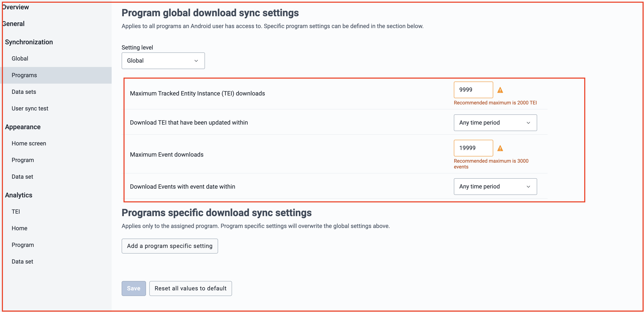The width and height of the screenshot is (644, 312).
Task: Expand the TEI updated within time period dropdown
Action: [x=495, y=123]
